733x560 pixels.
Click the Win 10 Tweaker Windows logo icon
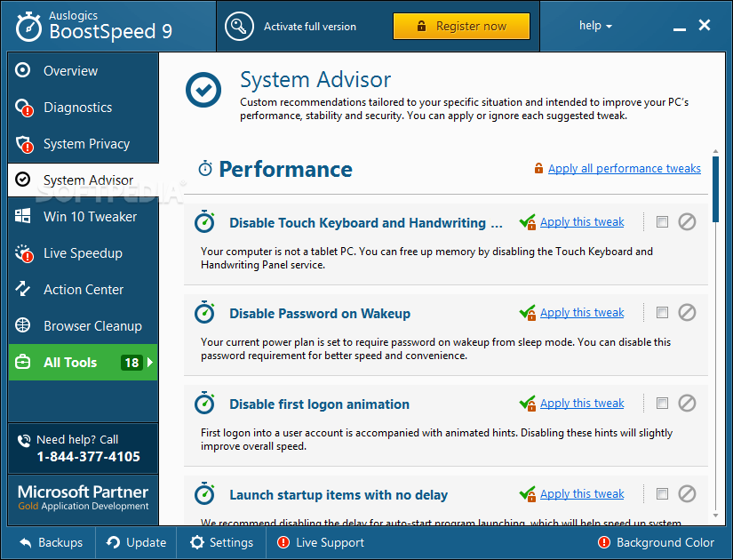[x=22, y=216]
